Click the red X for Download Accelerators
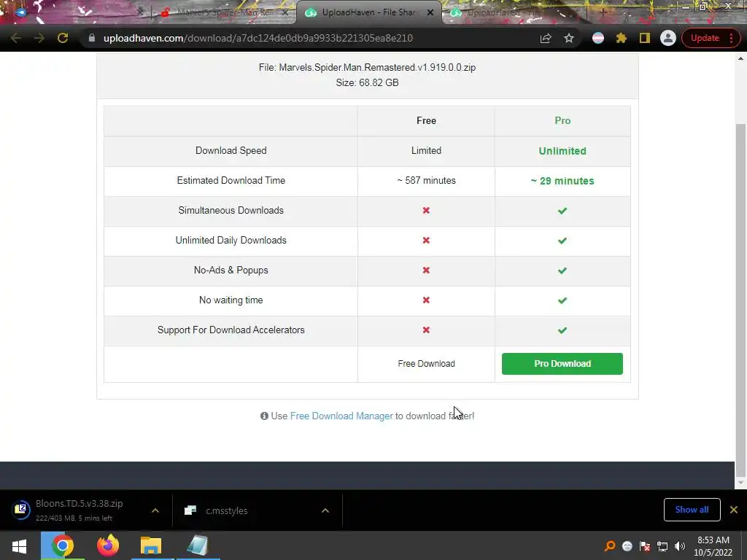 point(426,330)
